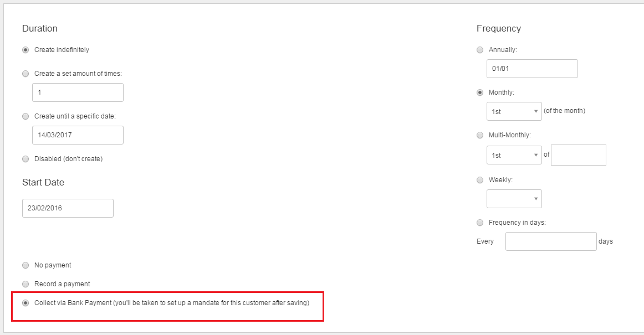Viewport: 644px width, 335px height.
Task: Choose the No payment option
Action: pyautogui.click(x=25, y=265)
